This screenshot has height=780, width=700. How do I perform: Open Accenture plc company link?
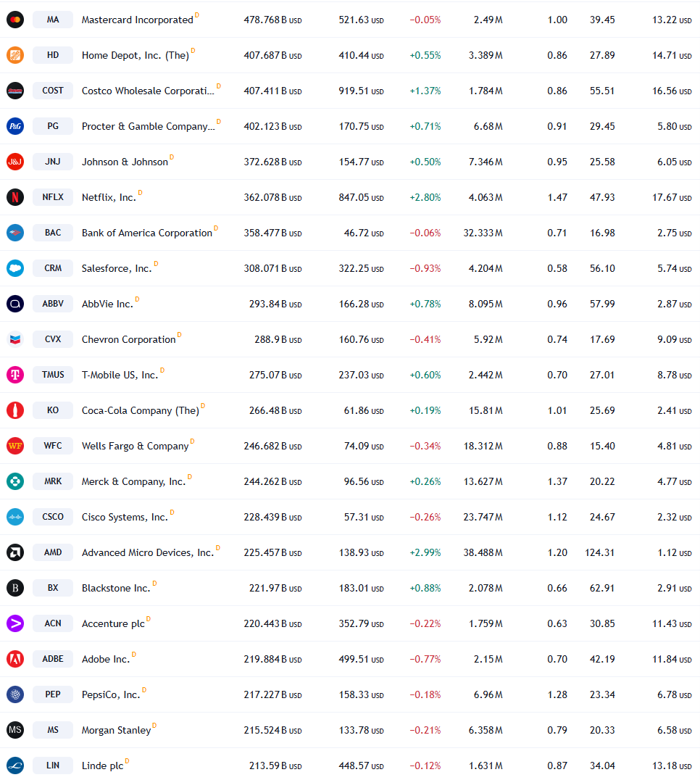(113, 624)
